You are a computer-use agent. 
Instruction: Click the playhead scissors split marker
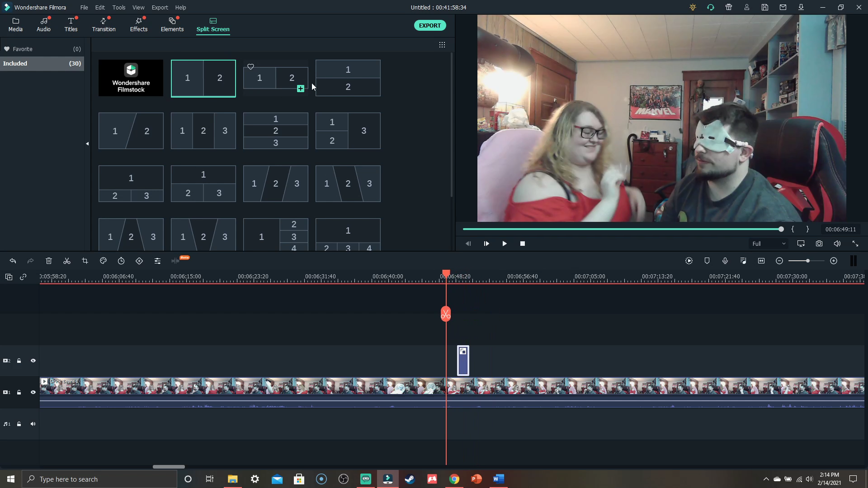click(x=445, y=314)
